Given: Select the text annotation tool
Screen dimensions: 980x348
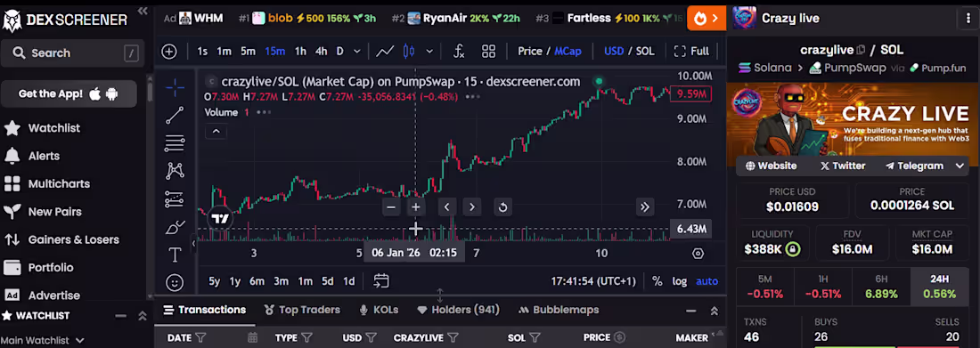Looking at the screenshot, I should [175, 255].
